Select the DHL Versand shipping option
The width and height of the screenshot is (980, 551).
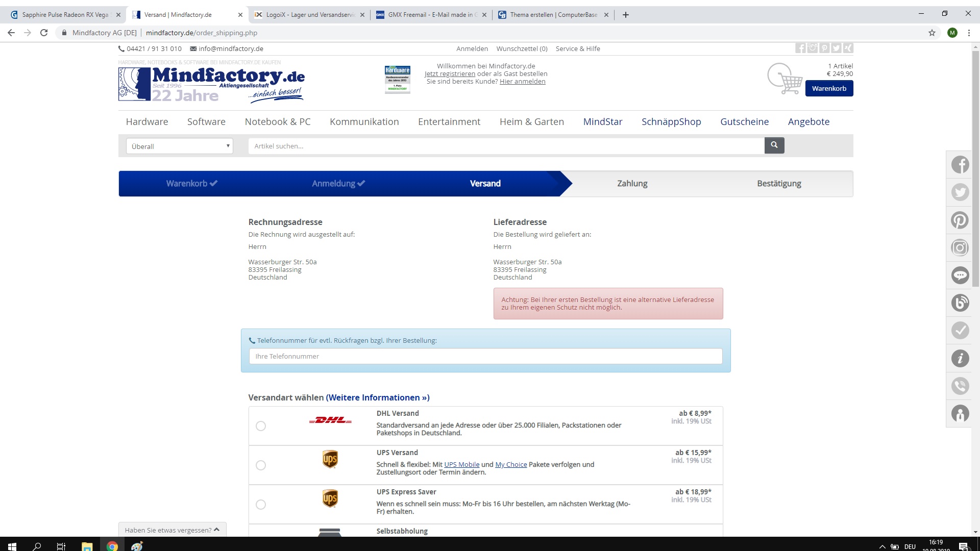click(261, 426)
